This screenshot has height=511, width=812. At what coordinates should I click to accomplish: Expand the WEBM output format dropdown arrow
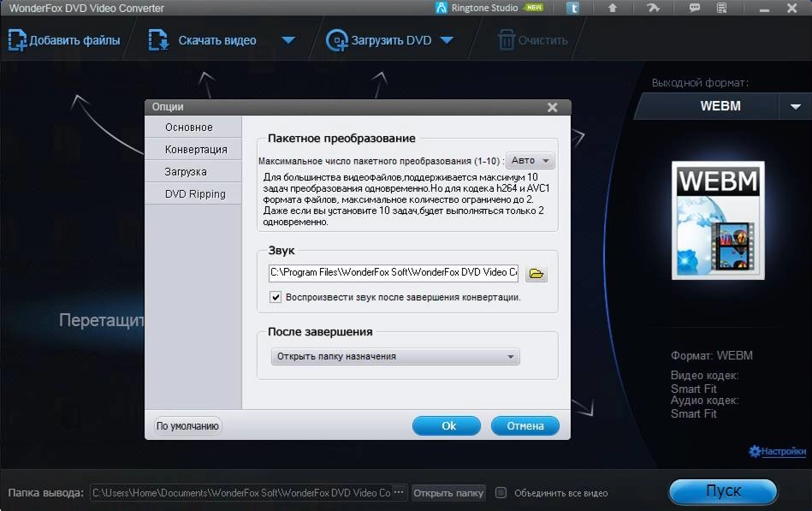(x=796, y=106)
